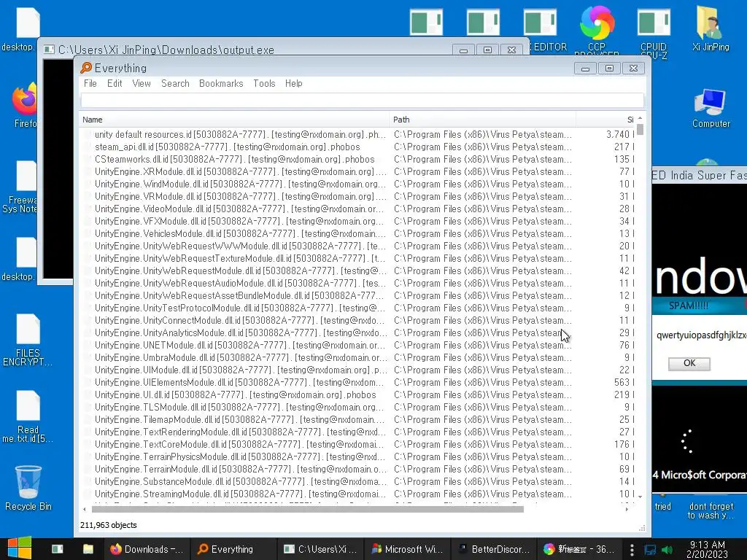Click the orange magnifier icon in Everything title bar
The width and height of the screenshot is (747, 560).
coord(86,68)
